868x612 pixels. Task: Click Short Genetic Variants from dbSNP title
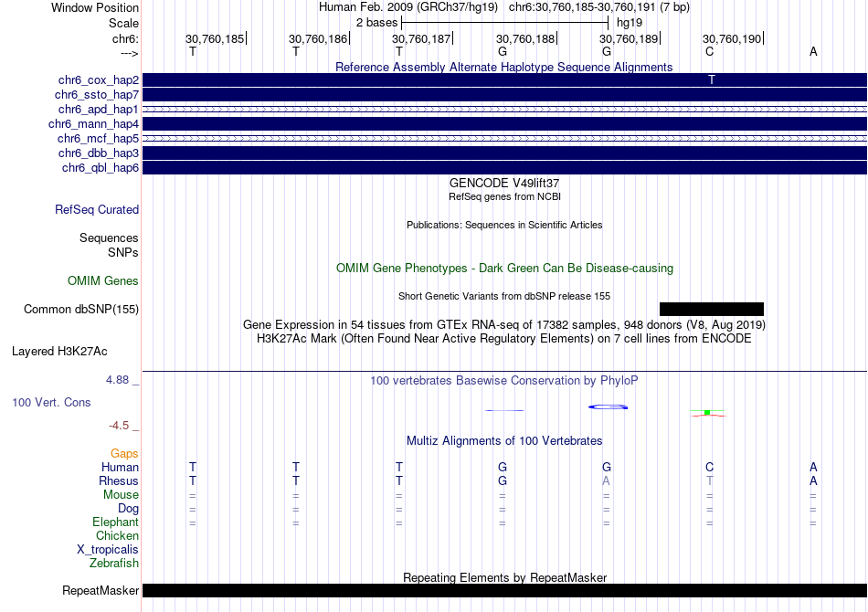[504, 296]
